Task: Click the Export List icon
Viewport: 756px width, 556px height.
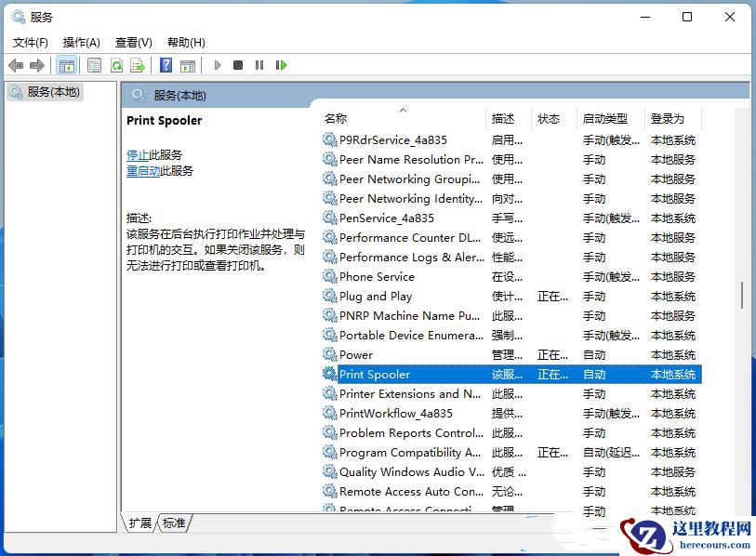Action: 139,65
